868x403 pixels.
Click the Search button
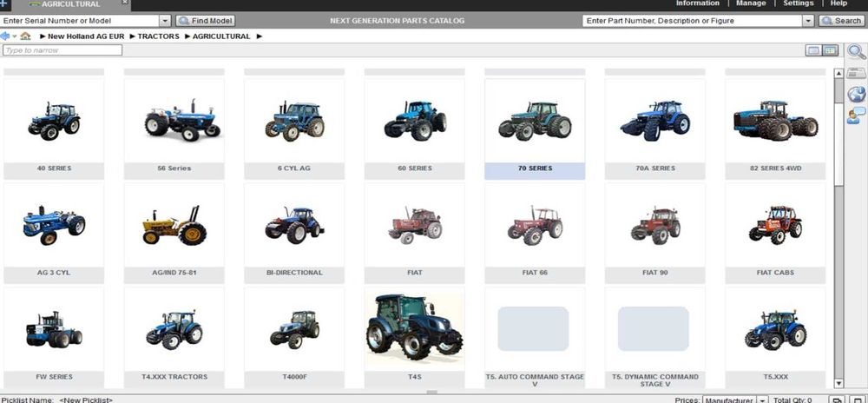coord(842,21)
